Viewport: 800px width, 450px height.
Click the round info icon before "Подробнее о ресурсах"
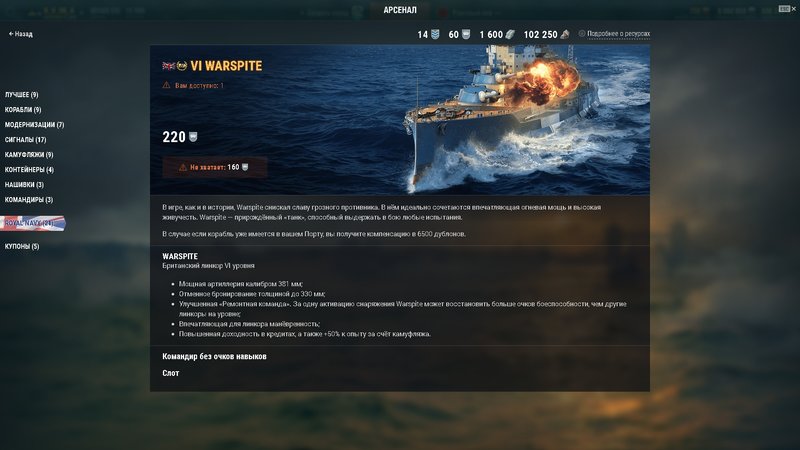click(582, 33)
